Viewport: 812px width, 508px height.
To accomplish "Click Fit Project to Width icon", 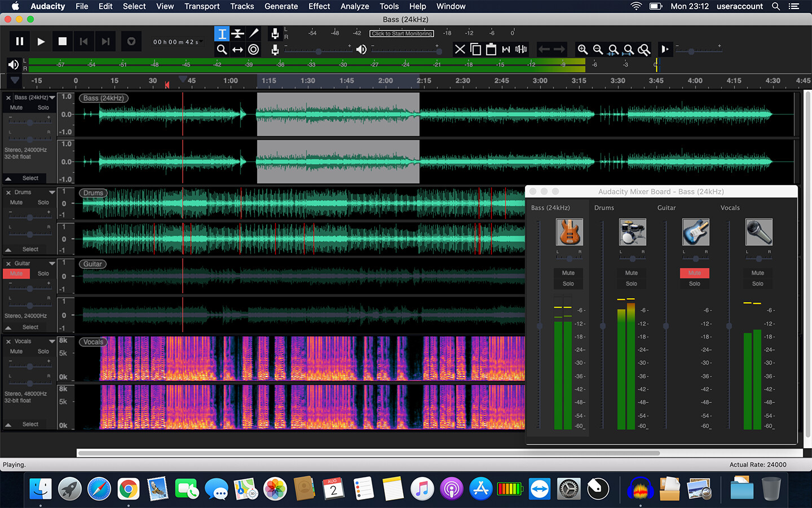I will tap(628, 50).
